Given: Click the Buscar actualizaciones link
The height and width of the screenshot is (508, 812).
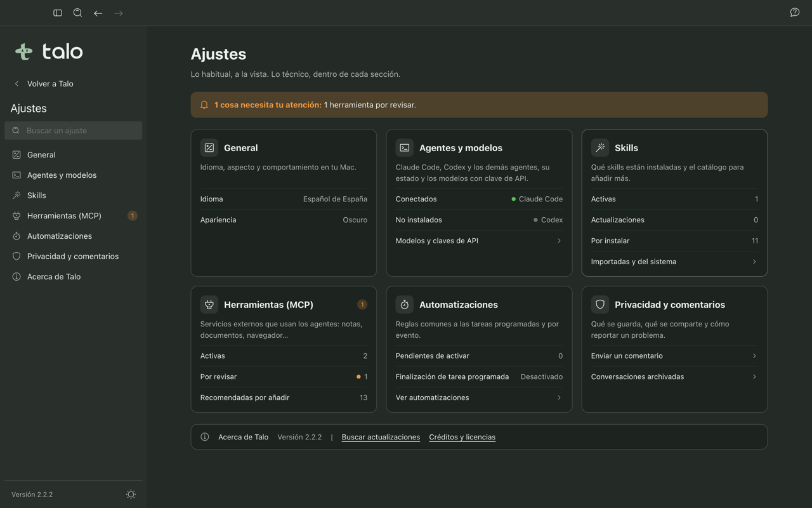Looking at the screenshot, I should click(381, 437).
